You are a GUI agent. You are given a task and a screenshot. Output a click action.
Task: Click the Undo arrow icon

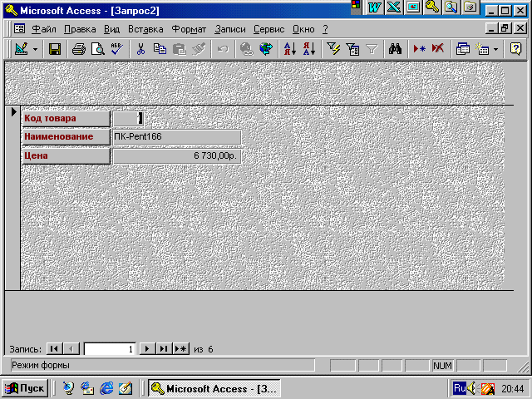[x=223, y=49]
